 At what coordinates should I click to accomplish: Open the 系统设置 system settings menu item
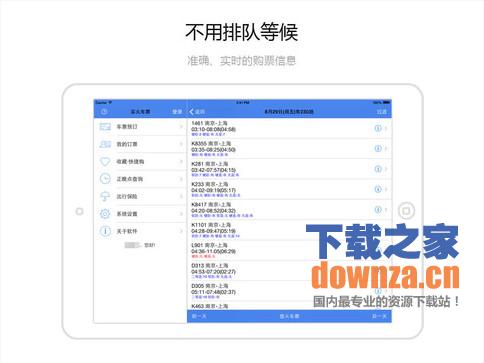pos(140,213)
